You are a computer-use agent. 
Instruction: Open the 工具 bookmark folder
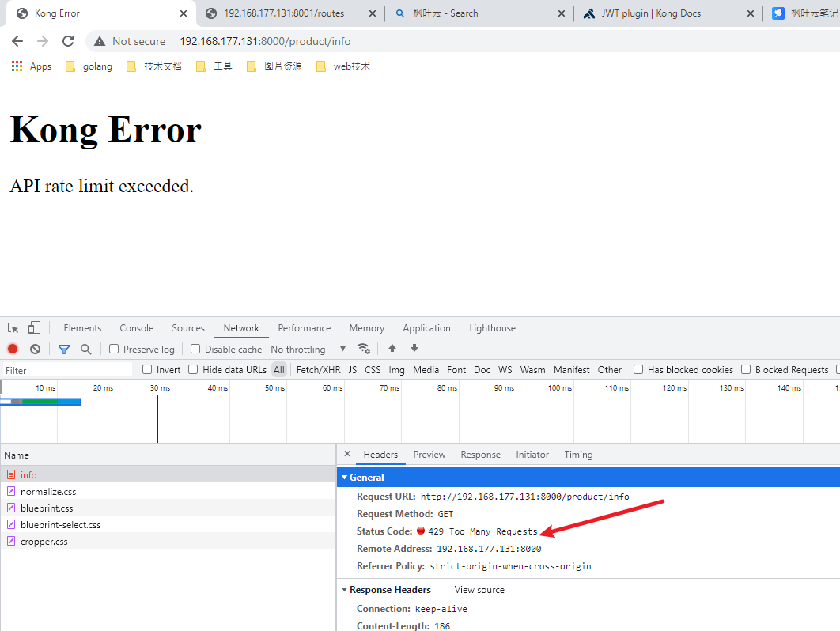(x=214, y=66)
